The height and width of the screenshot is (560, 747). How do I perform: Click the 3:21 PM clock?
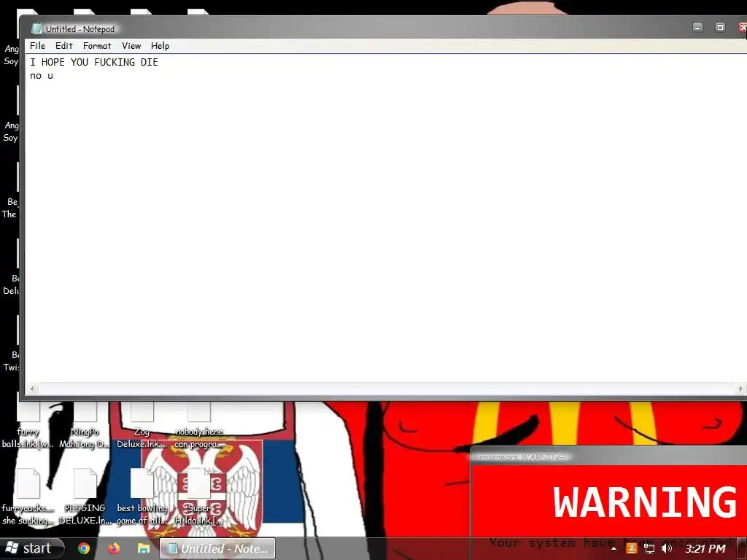[705, 548]
